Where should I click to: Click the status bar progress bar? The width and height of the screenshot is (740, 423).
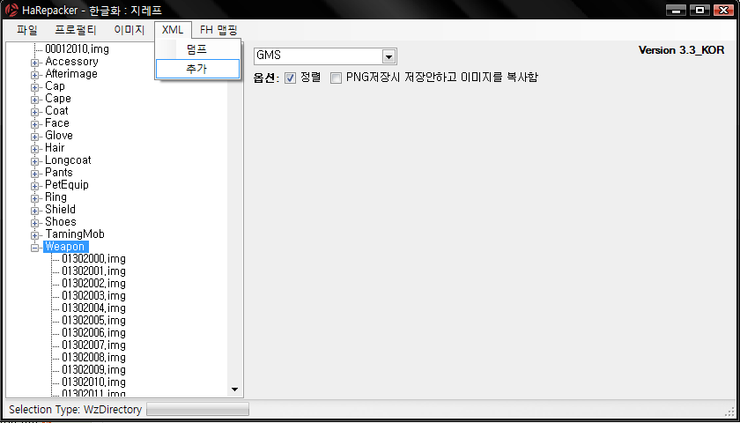197,409
